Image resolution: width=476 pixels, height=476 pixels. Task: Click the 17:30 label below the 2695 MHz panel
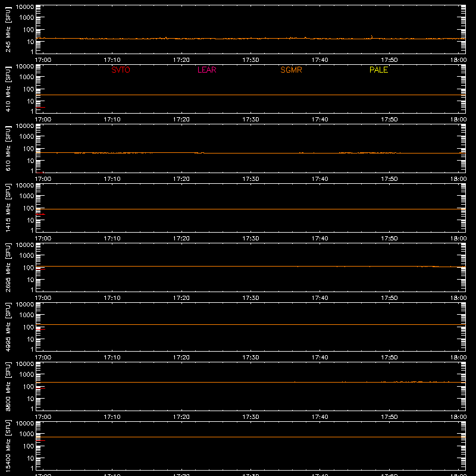pyautogui.click(x=250, y=298)
